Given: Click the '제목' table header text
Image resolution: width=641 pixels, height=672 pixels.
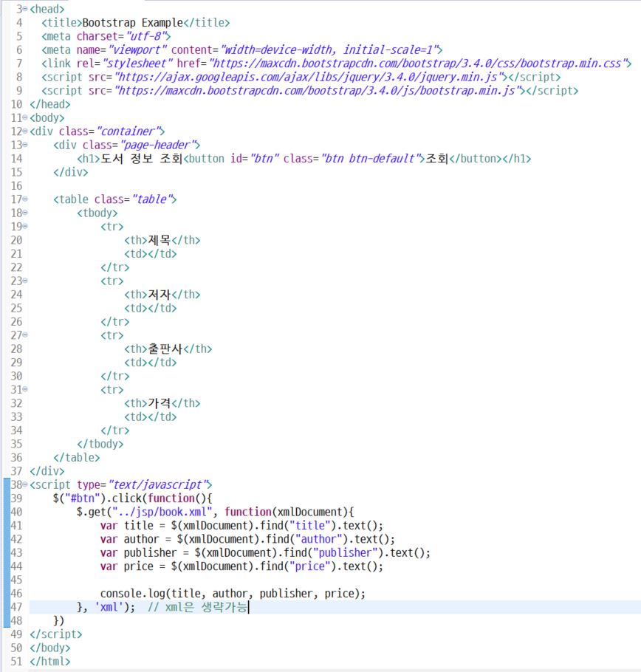Looking at the screenshot, I should [160, 240].
